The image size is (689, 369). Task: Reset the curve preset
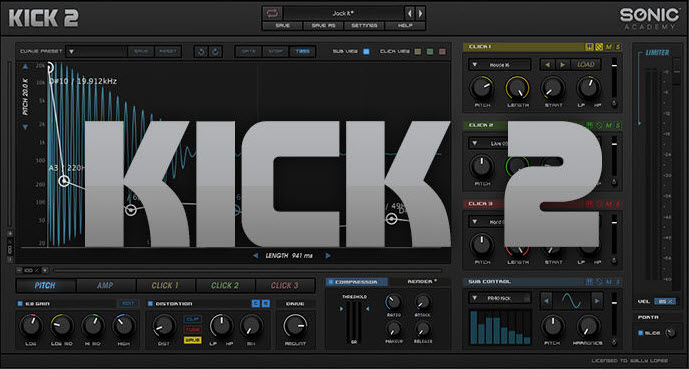point(168,51)
